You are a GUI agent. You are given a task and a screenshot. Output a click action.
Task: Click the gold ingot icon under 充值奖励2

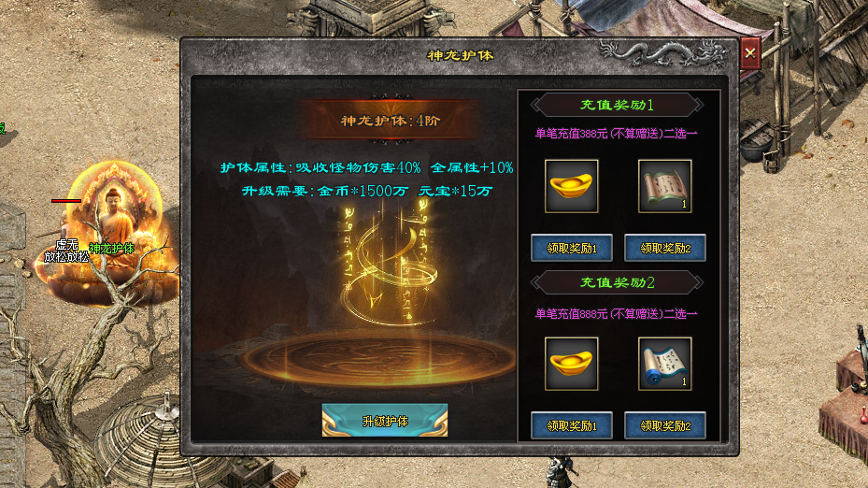(571, 364)
